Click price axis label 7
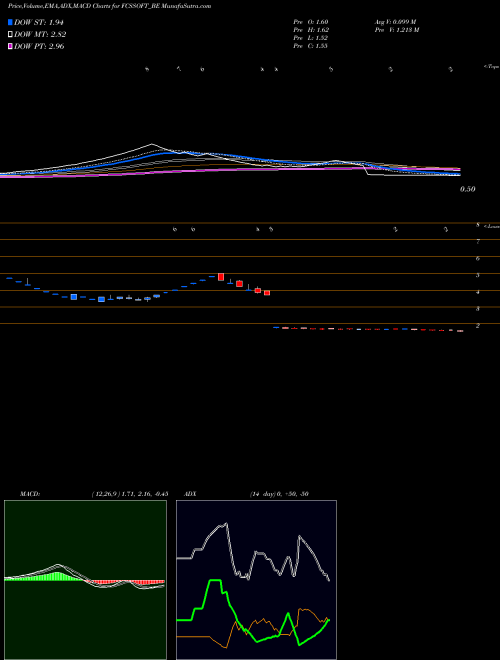500x660 pixels. point(478,242)
